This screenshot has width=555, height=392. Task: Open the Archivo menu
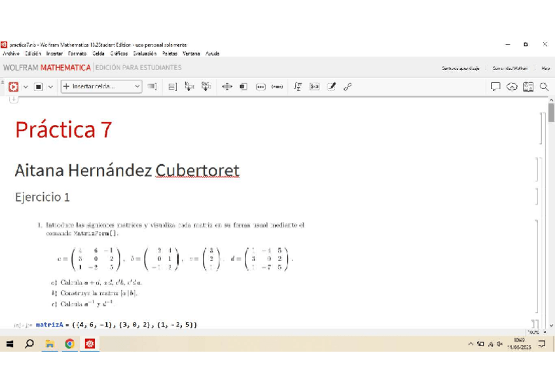point(11,54)
